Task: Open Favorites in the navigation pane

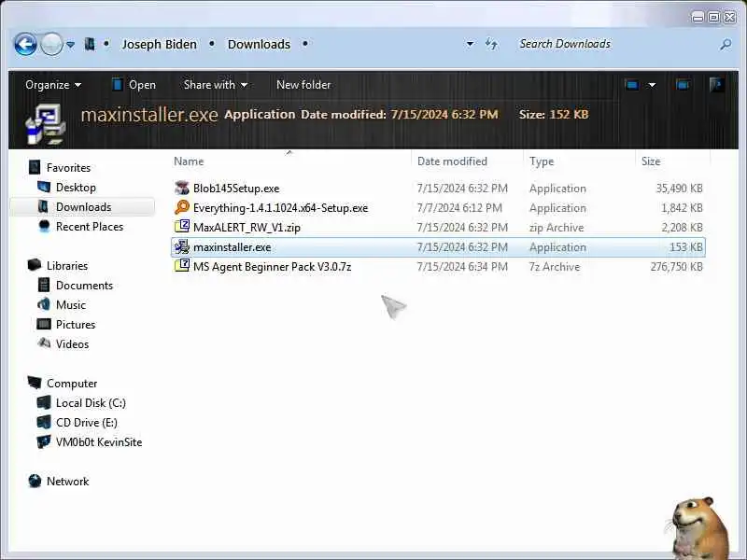Action: click(x=68, y=168)
